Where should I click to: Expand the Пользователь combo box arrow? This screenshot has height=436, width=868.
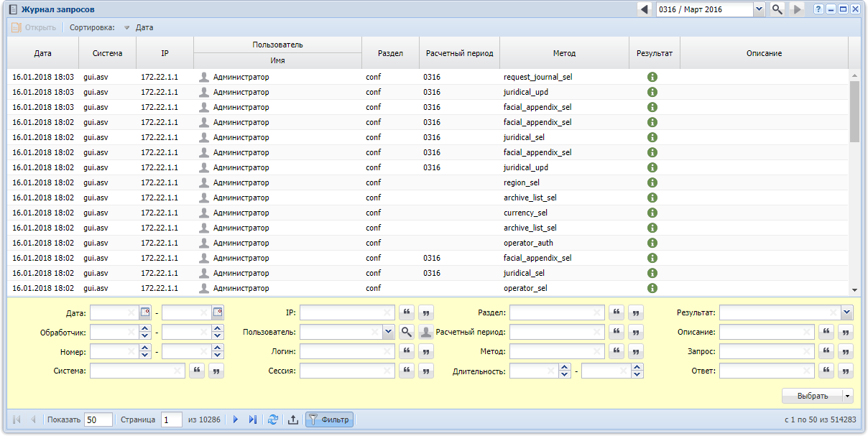388,332
